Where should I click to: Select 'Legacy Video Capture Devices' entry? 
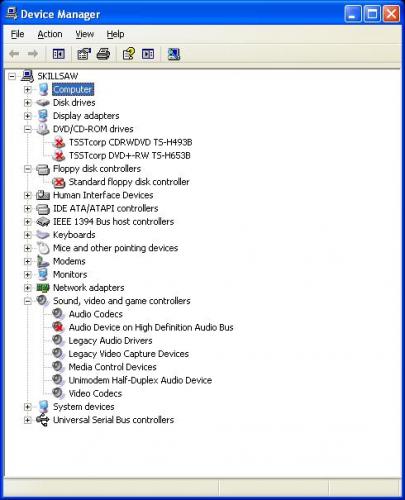(129, 354)
